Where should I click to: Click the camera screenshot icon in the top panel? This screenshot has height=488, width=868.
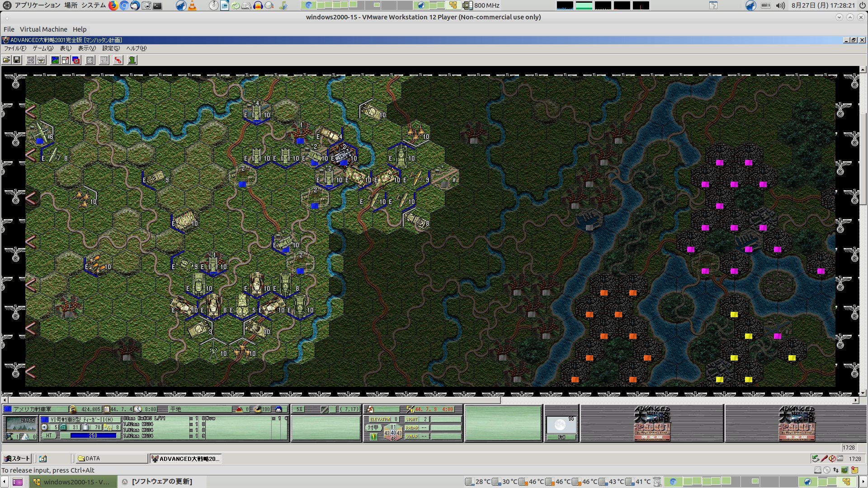tap(146, 5)
